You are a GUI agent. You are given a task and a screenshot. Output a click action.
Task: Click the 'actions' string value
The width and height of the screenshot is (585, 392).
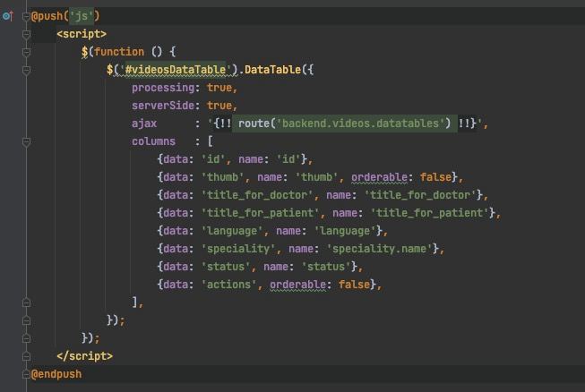click(x=228, y=285)
